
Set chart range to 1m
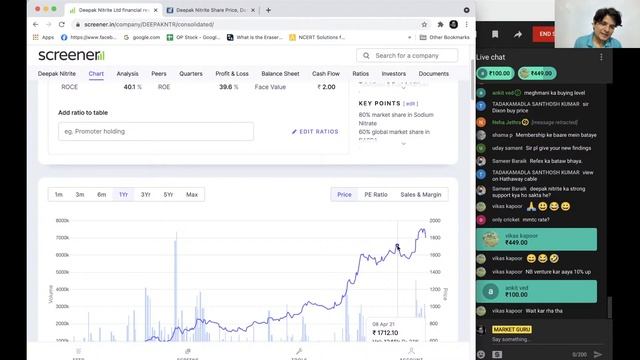[59, 195]
